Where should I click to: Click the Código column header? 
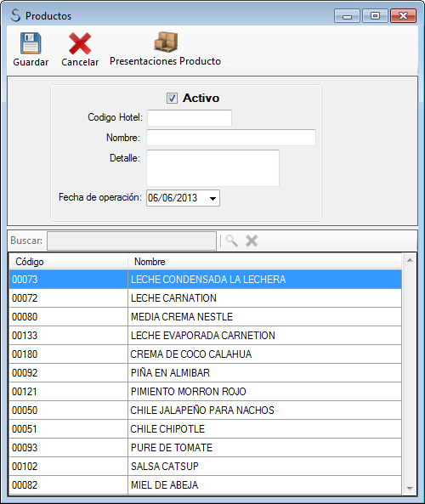[69, 262]
